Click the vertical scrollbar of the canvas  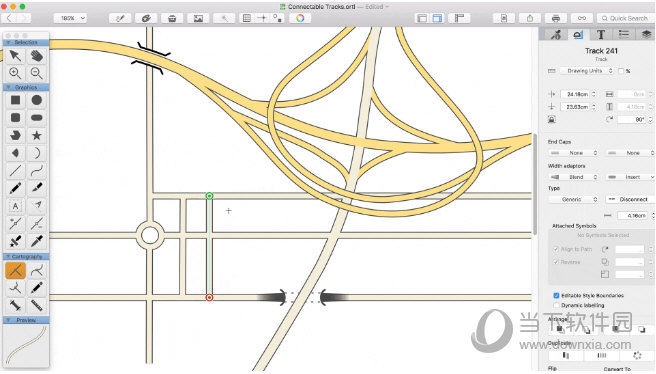click(x=535, y=184)
